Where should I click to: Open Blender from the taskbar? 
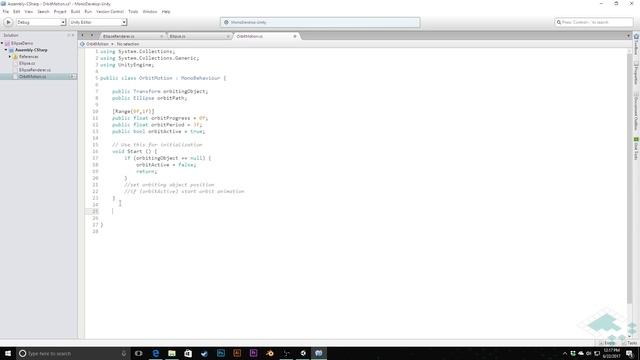(x=270, y=353)
